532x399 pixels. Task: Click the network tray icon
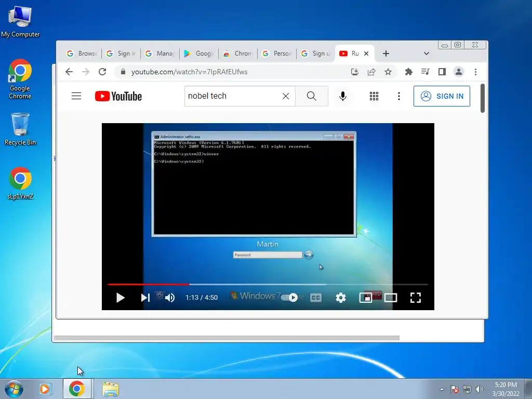pos(467,389)
